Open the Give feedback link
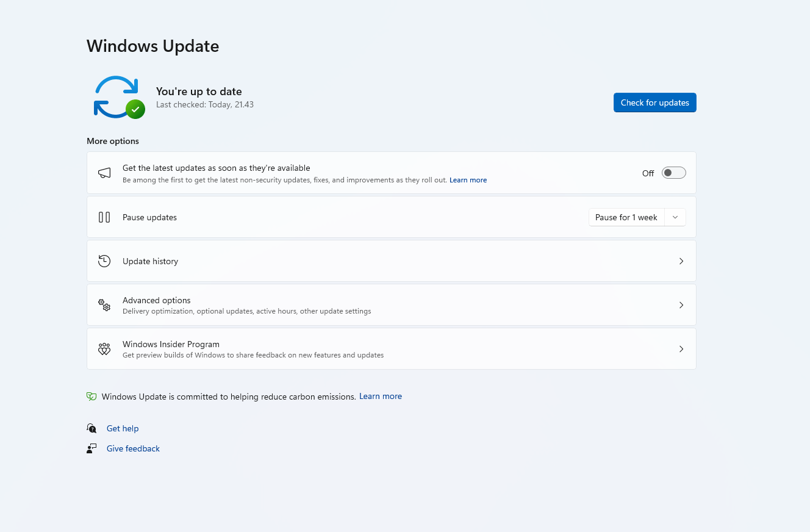Screen dimensions: 810x532 pyautogui.click(x=133, y=448)
